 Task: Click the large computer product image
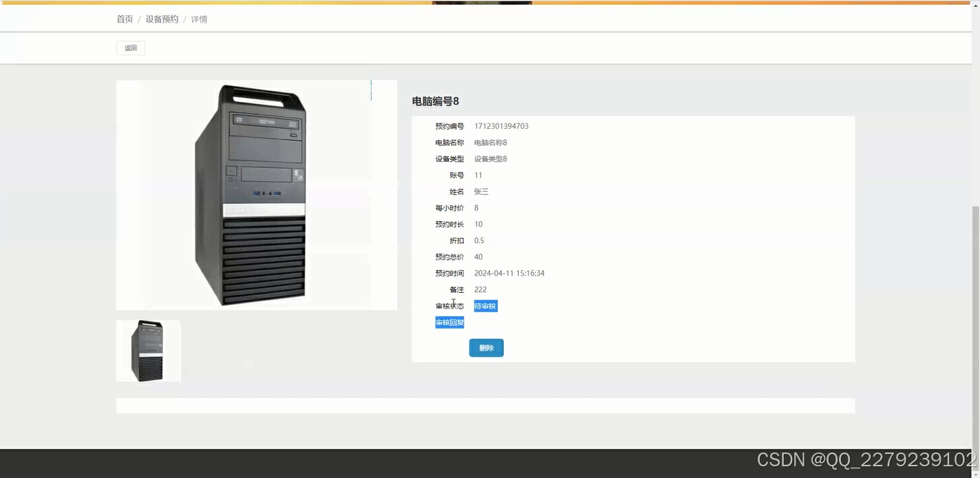[x=256, y=195]
